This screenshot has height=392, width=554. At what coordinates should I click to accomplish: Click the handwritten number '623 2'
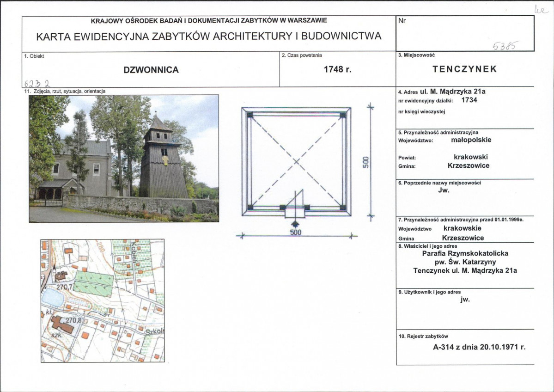(37, 84)
